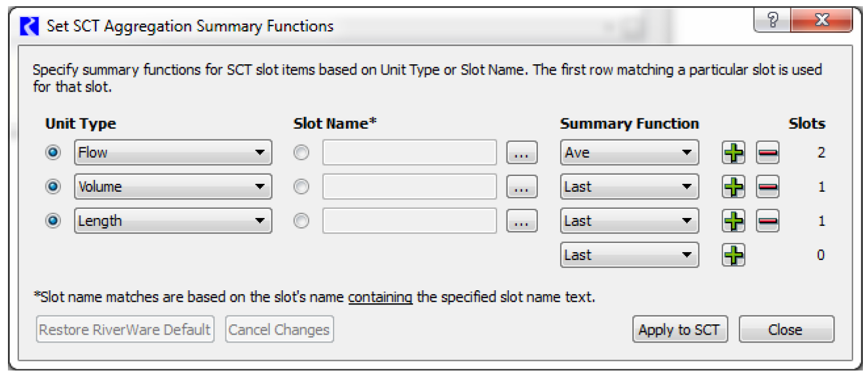Click the Close button at the bottom
The width and height of the screenshot is (868, 383).
coord(787,330)
